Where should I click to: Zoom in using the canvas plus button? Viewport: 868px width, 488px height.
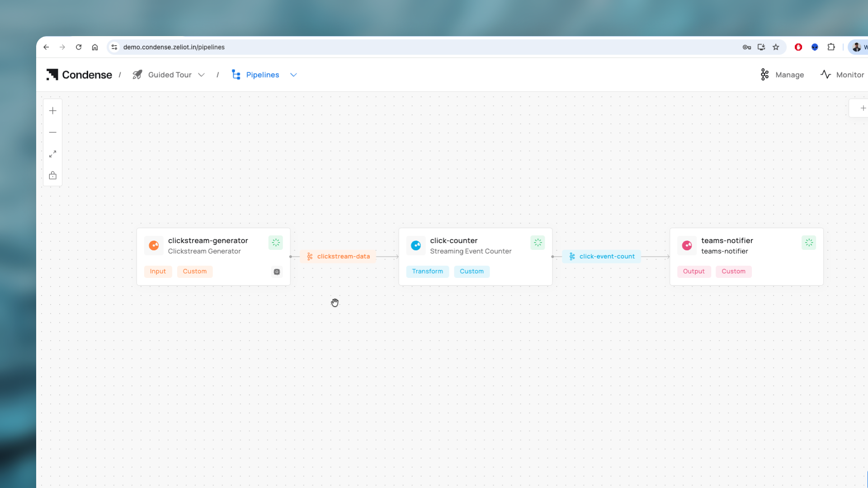pos(53,111)
